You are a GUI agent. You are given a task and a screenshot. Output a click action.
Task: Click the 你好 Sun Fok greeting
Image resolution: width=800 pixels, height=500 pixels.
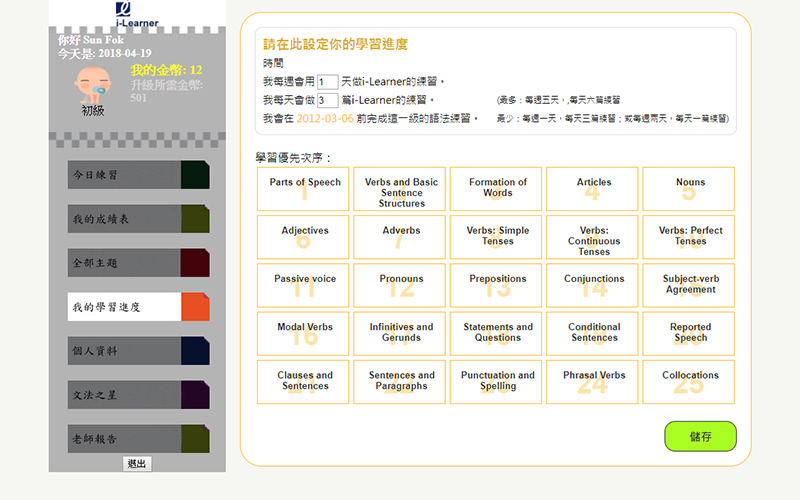(91, 40)
